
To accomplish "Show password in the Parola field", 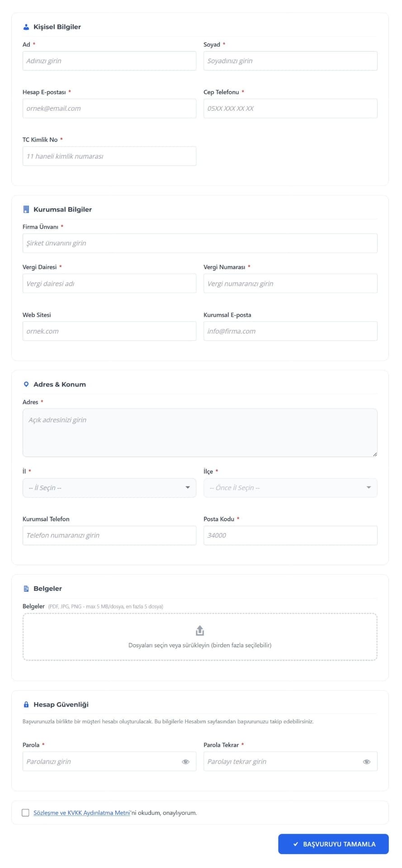I will pos(185,762).
